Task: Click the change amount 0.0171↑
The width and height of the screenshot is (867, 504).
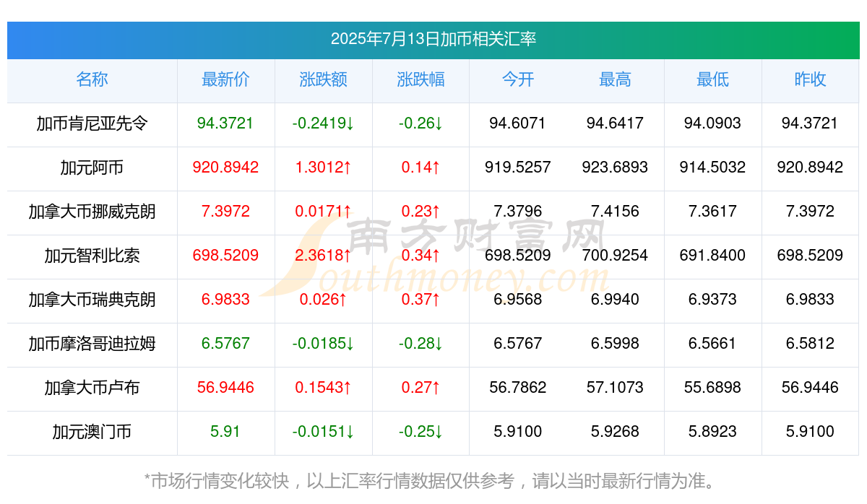Action: (x=323, y=212)
